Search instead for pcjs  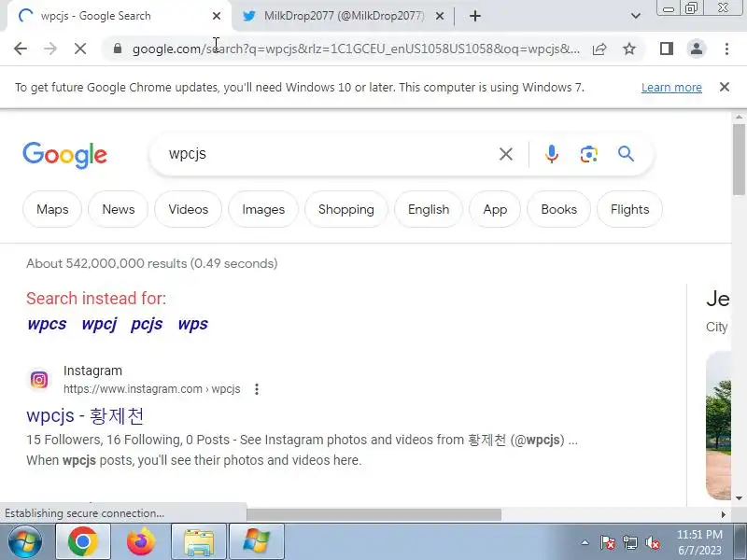[147, 324]
